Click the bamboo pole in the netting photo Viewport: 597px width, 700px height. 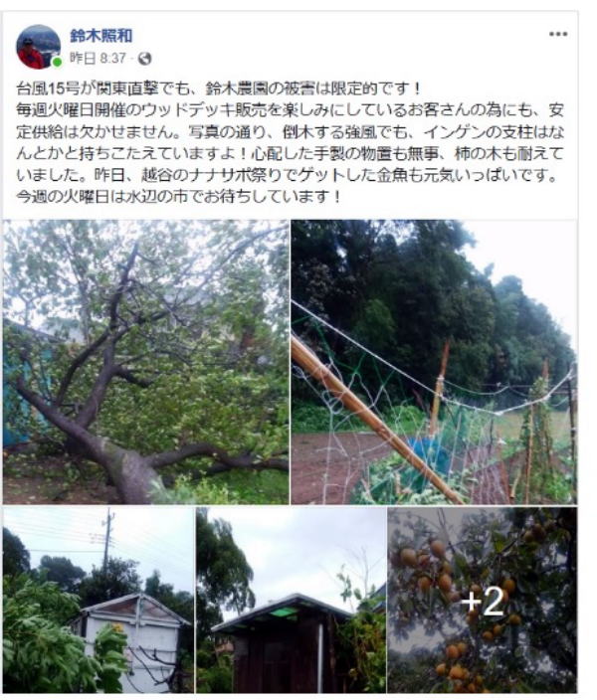click(374, 419)
